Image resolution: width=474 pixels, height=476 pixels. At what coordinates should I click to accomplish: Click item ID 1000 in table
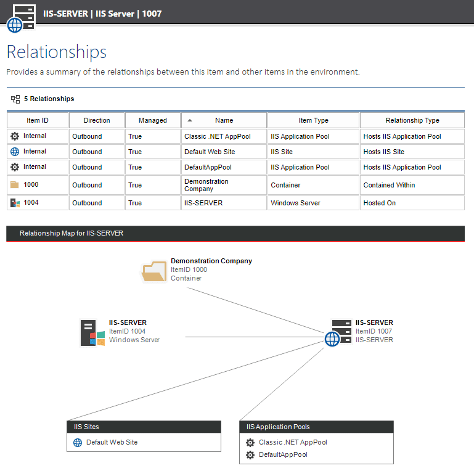pyautogui.click(x=31, y=184)
